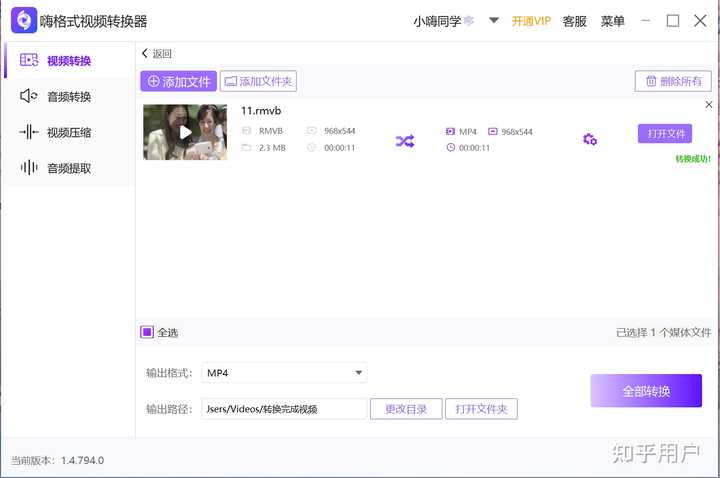Screen dimensions: 720x478
Task: Click the 音频转换 speaker icon
Action: pyautogui.click(x=28, y=96)
